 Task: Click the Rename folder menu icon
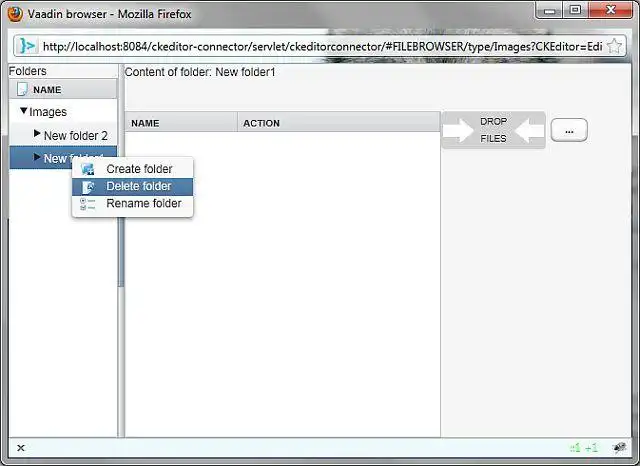click(87, 204)
